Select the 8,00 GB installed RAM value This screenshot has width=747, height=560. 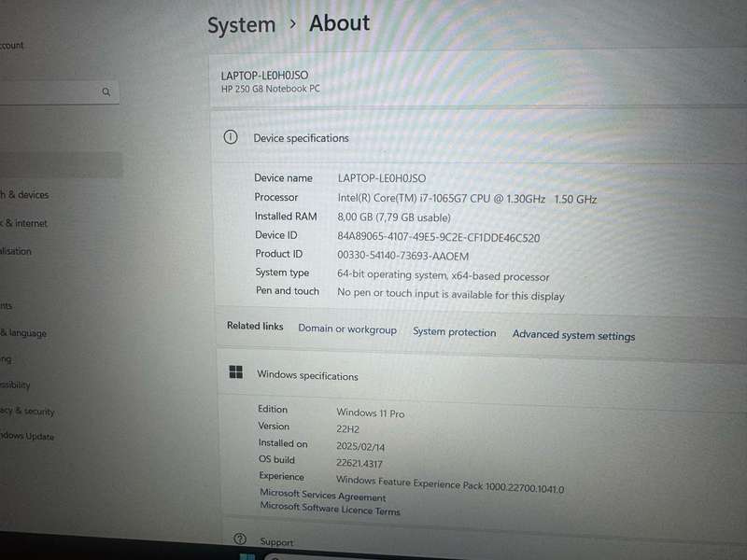[394, 217]
